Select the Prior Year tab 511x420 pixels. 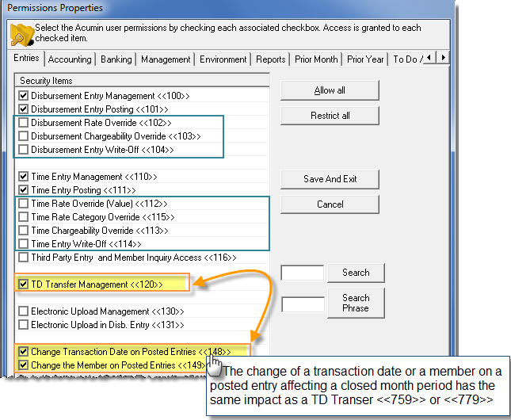point(365,59)
